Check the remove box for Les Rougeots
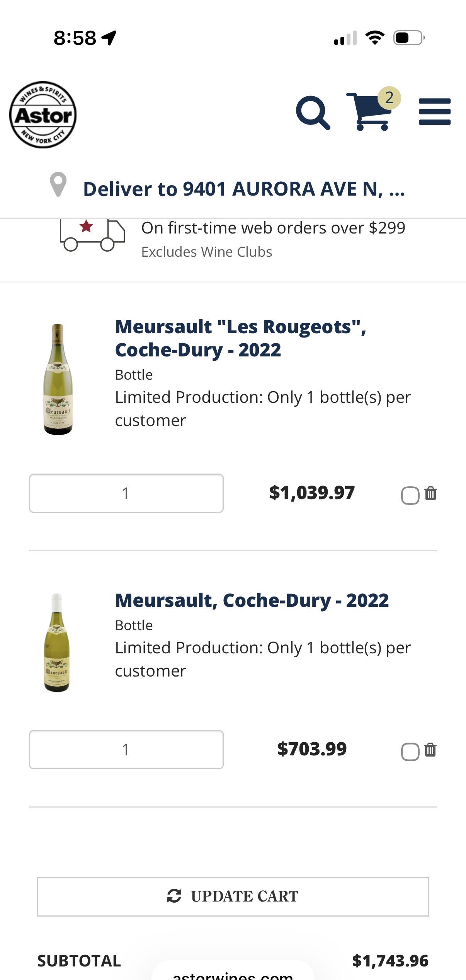This screenshot has height=980, width=466. (410, 495)
